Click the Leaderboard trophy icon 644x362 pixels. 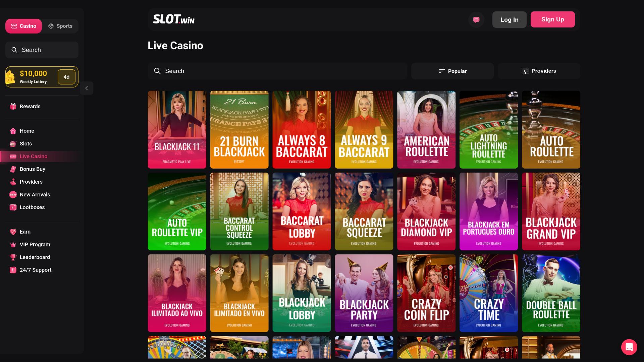coord(13,257)
